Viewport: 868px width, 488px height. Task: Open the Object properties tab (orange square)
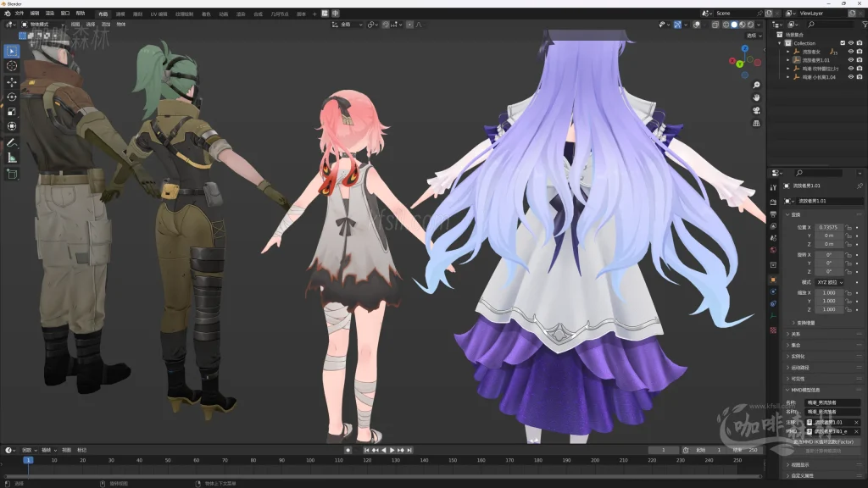click(x=773, y=280)
